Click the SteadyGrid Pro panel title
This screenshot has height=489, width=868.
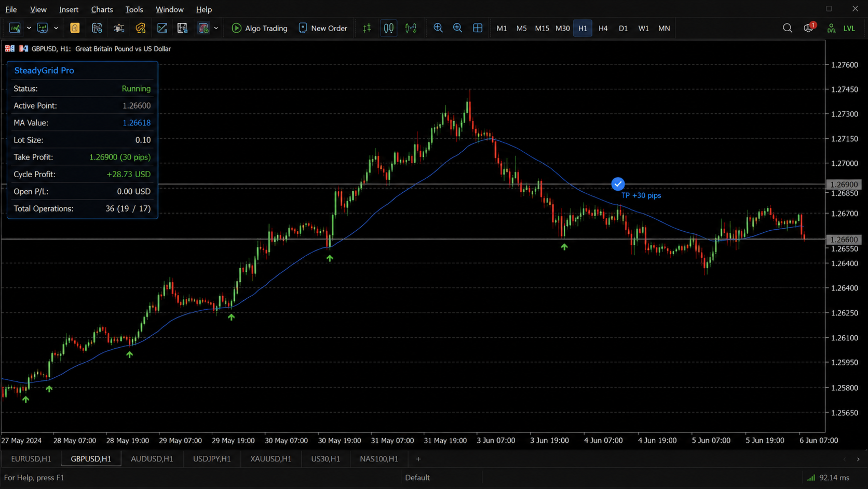tap(44, 70)
